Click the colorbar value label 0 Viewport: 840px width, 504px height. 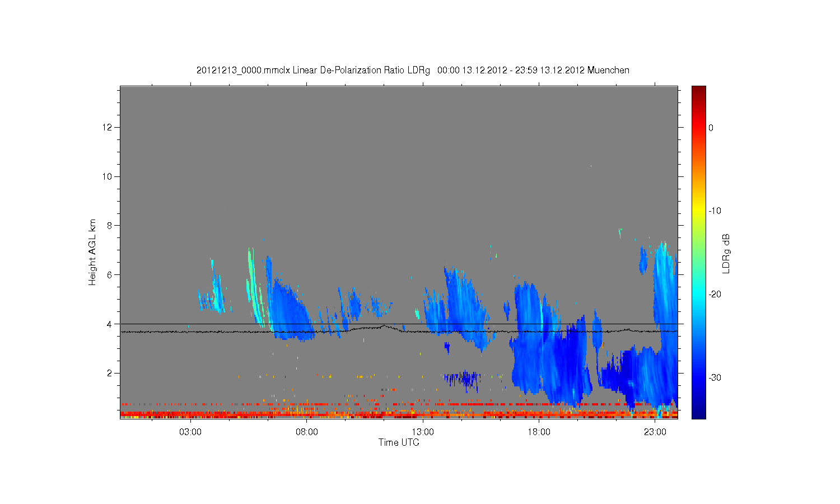tap(711, 128)
